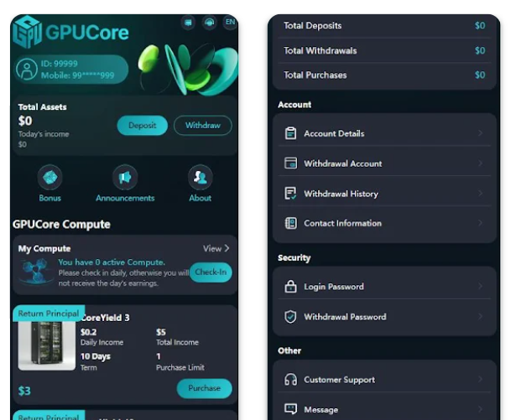Viewport: 516px width, 420px height.
Task: Open Withdrawal Account chevron arrow
Action: [x=481, y=163]
